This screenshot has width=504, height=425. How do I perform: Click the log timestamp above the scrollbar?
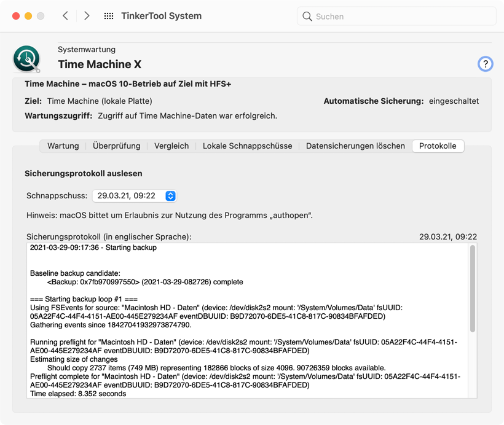pyautogui.click(x=447, y=236)
